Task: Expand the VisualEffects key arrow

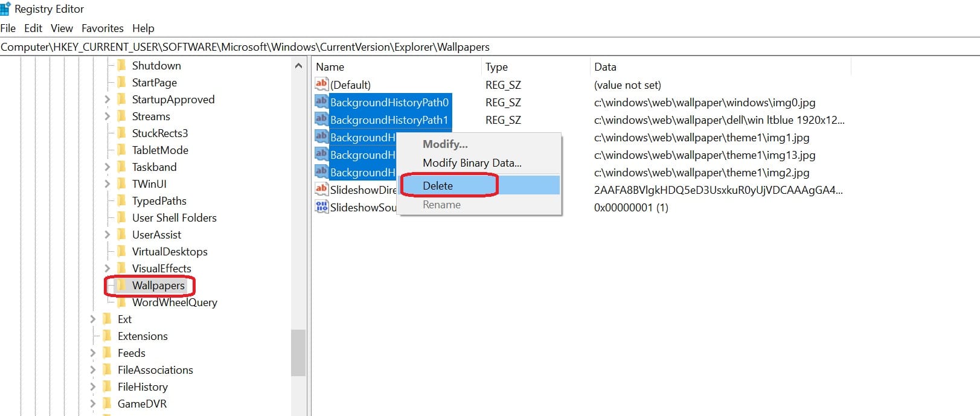Action: (107, 269)
